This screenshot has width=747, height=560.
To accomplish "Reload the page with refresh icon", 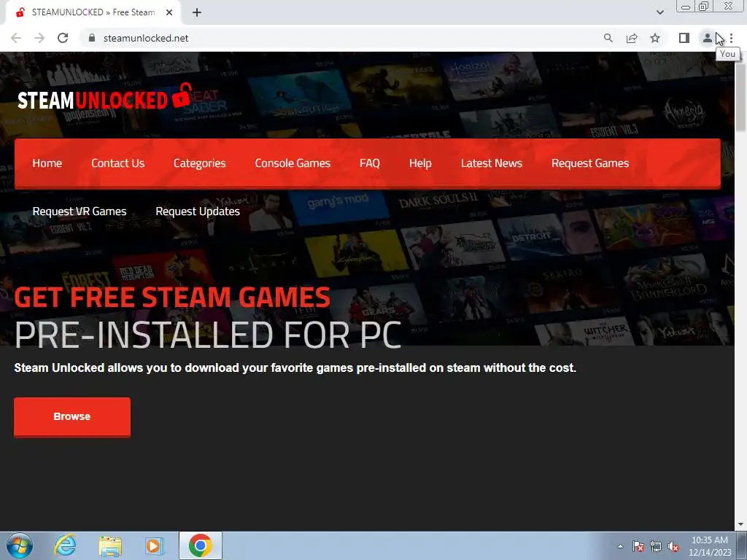I will [x=63, y=38].
